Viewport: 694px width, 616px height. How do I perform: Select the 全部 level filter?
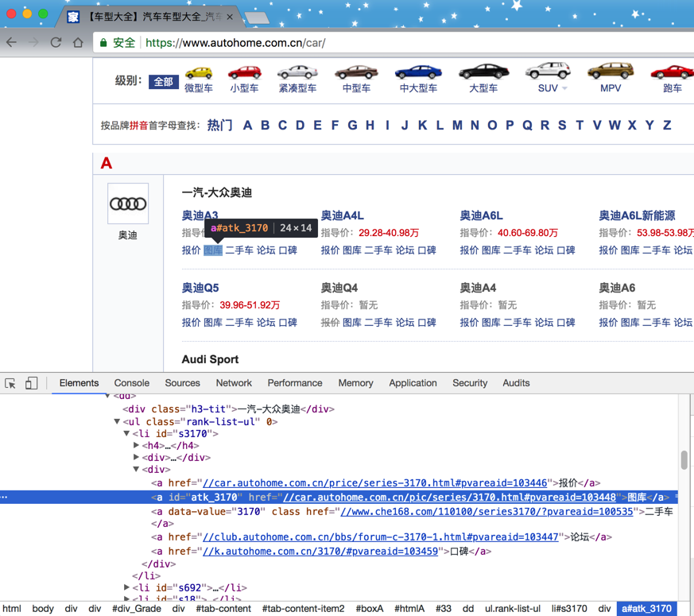tap(163, 82)
